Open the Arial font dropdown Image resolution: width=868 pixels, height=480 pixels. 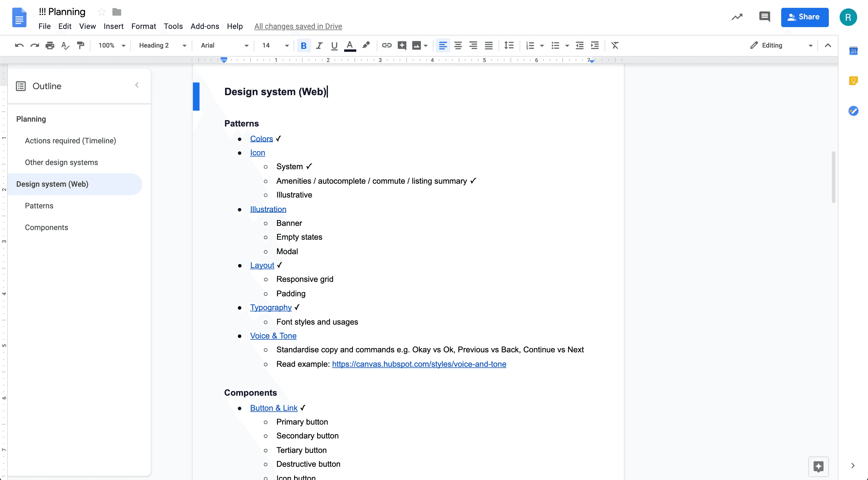(224, 45)
